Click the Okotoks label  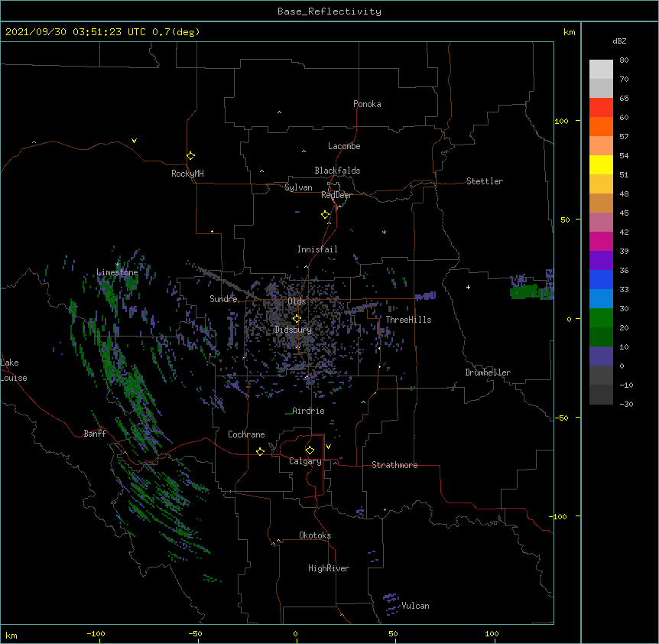(x=315, y=535)
